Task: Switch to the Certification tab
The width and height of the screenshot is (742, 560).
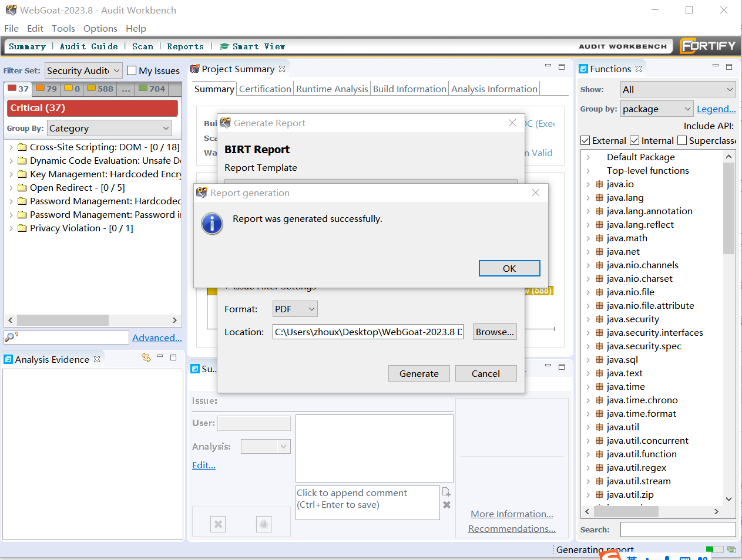Action: (x=265, y=89)
